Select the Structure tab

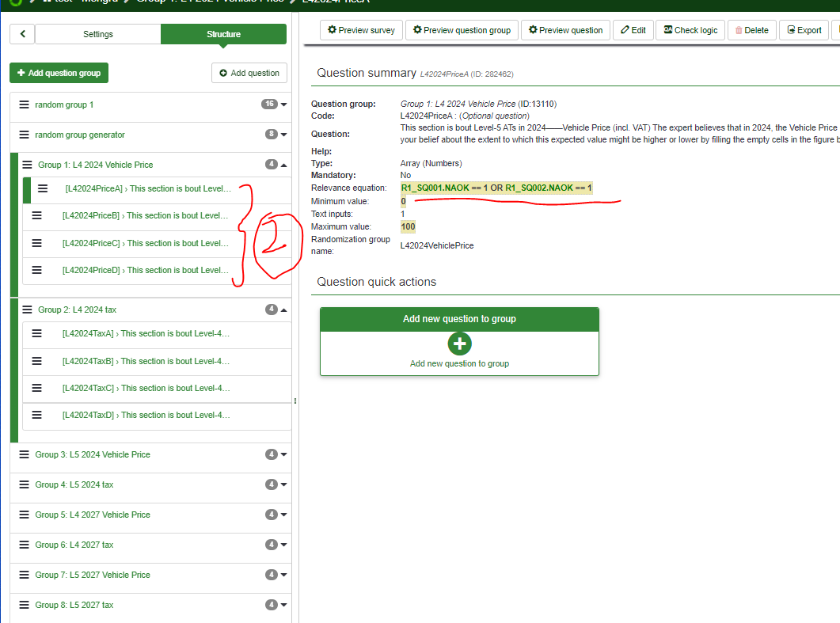(223, 34)
